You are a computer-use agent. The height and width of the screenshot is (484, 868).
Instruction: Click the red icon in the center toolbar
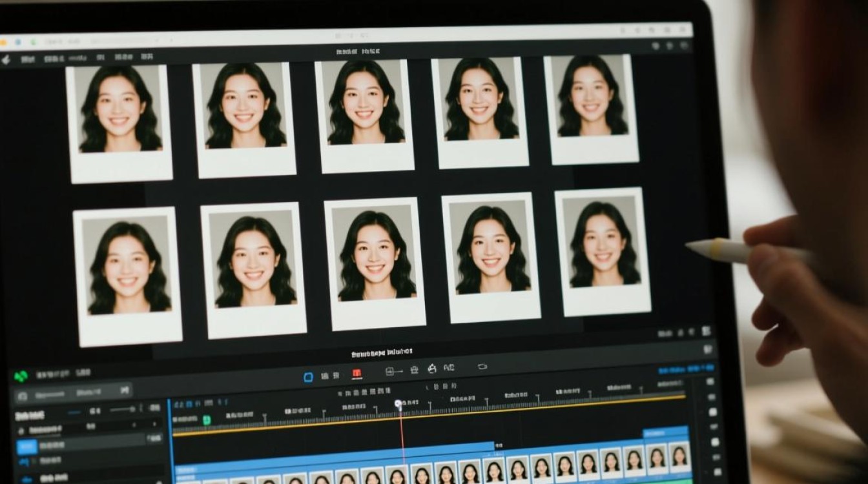click(356, 374)
